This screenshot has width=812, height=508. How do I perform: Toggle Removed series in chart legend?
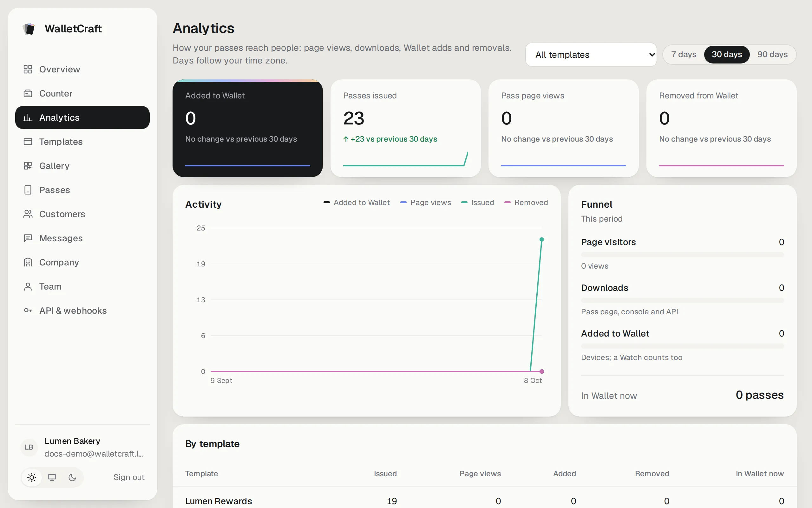click(526, 203)
